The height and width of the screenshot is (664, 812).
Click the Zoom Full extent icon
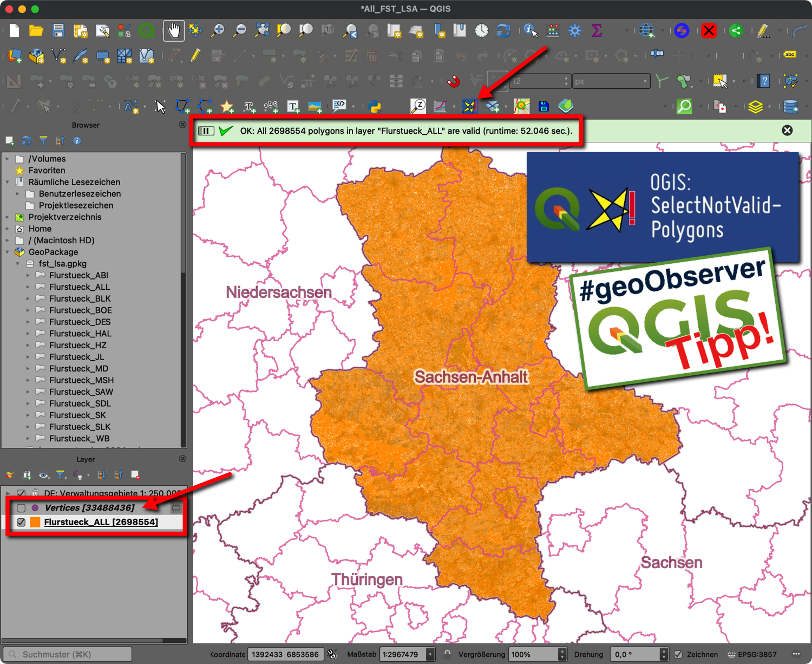tap(262, 31)
